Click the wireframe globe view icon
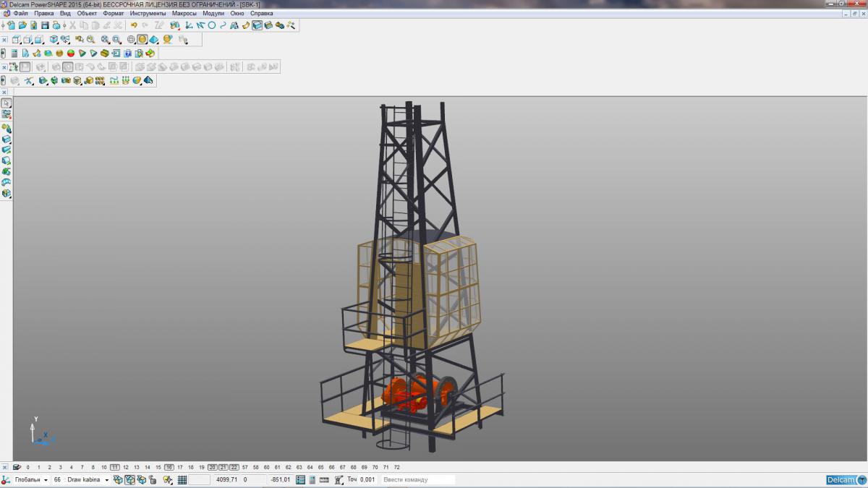 (131, 39)
